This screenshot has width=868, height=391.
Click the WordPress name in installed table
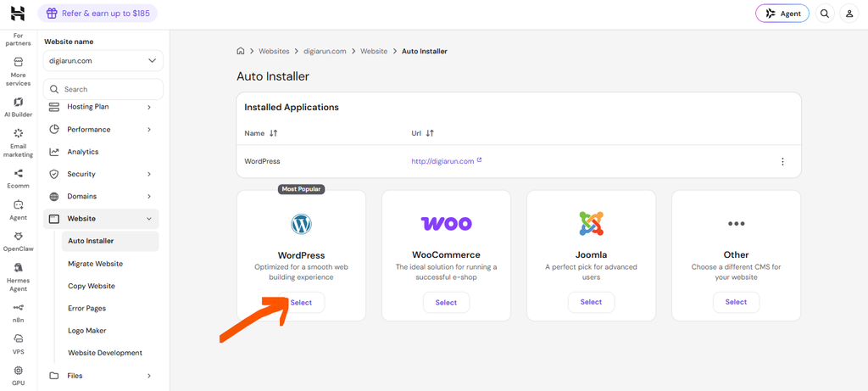263,162
